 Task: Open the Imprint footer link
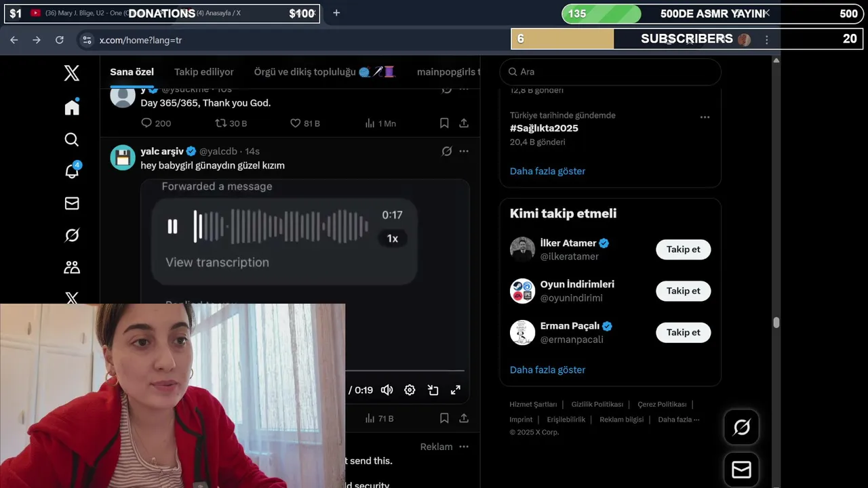(x=521, y=420)
